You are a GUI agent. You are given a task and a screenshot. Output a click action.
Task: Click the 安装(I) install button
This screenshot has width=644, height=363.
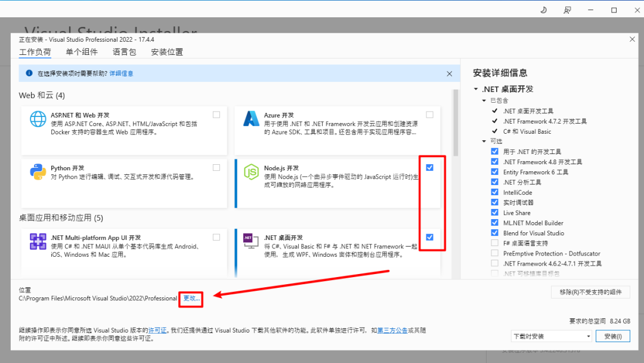(x=613, y=336)
